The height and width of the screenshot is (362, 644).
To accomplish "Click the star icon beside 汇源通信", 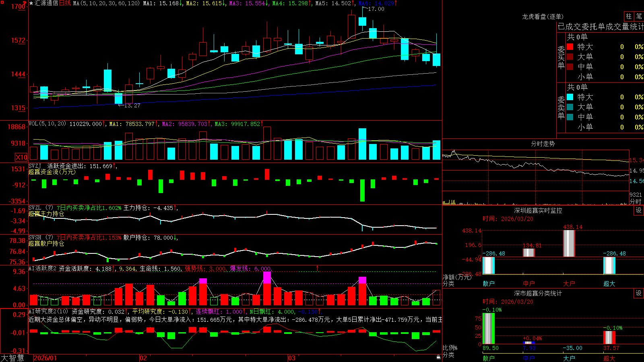I will pos(31,3).
